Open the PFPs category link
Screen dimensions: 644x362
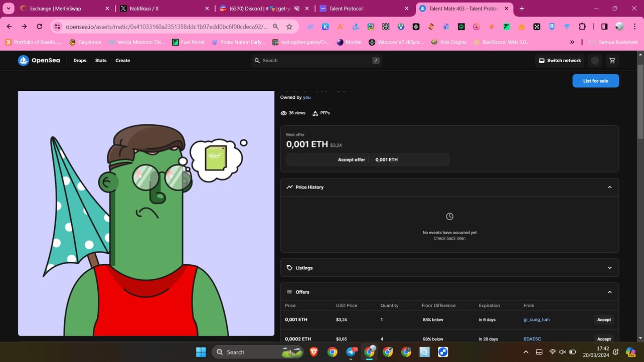pos(321,113)
